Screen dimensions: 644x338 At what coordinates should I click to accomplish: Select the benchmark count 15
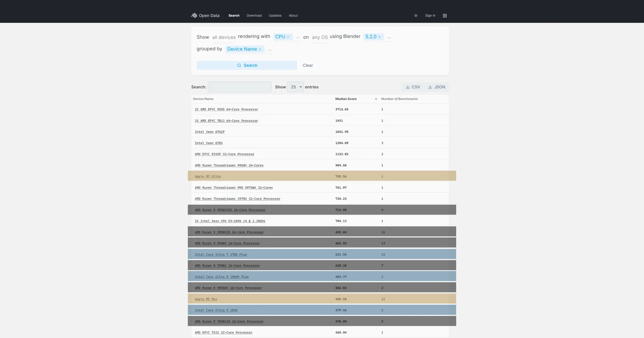[x=383, y=255]
